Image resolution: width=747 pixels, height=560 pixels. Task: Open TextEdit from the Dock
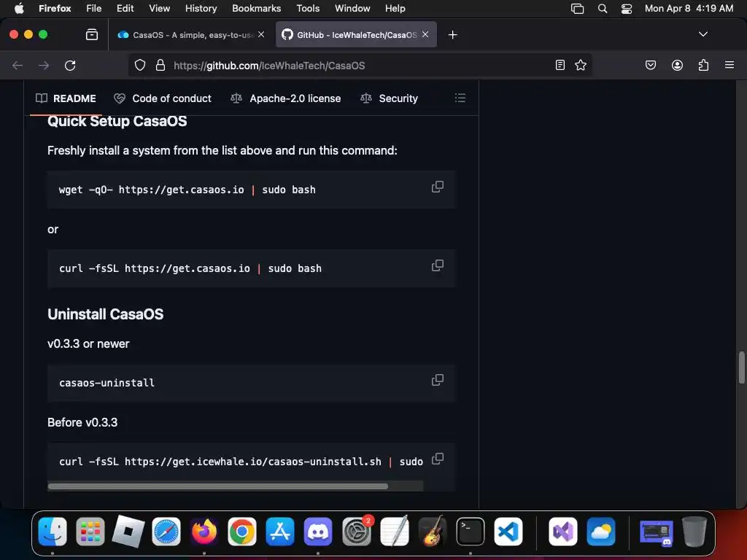[x=395, y=532]
